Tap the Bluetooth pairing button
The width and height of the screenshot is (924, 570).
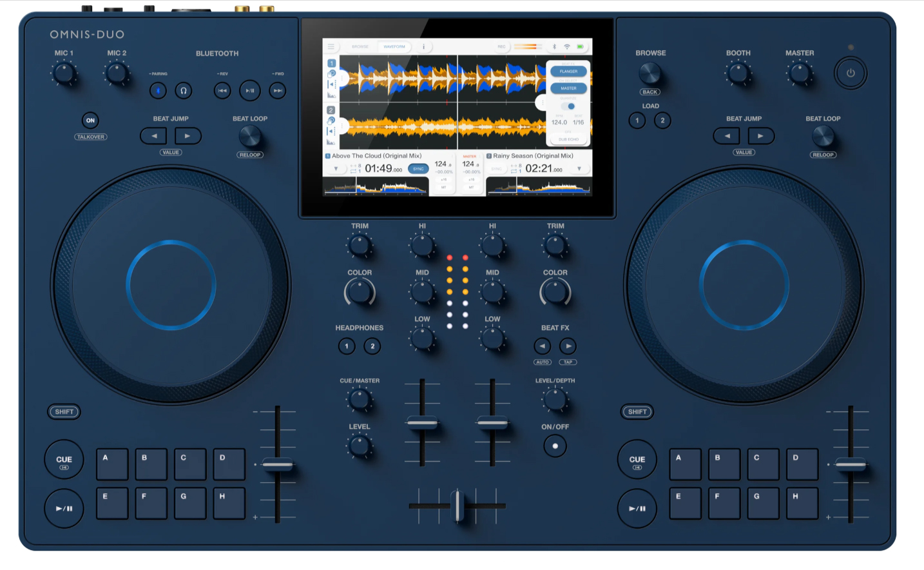(158, 91)
